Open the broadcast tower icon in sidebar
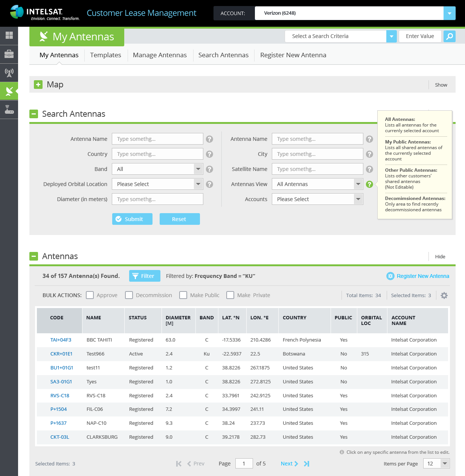Screen dimensions: 465x476 (x=9, y=72)
